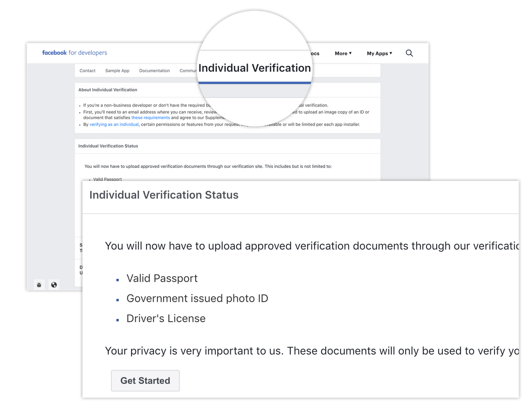Viewport: 532px width, 406px height.
Task: Open the Community navigation entry
Action: (x=189, y=70)
